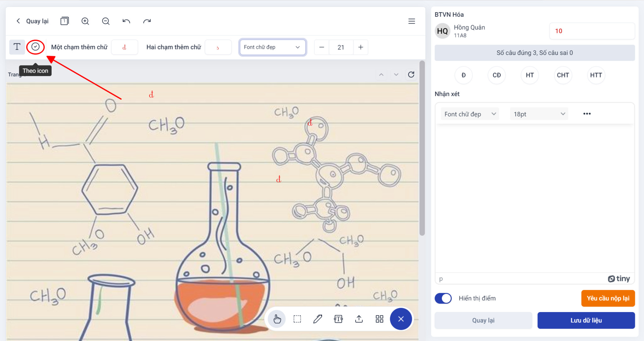Select the Pen drawing tool
Image resolution: width=644 pixels, height=341 pixels.
click(x=318, y=319)
